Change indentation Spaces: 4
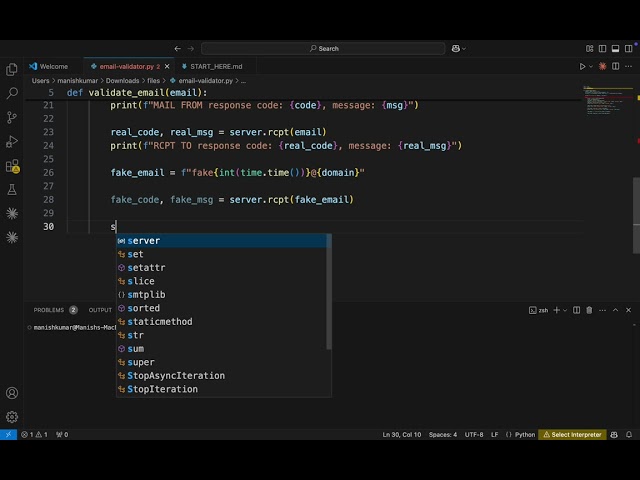 coord(443,435)
